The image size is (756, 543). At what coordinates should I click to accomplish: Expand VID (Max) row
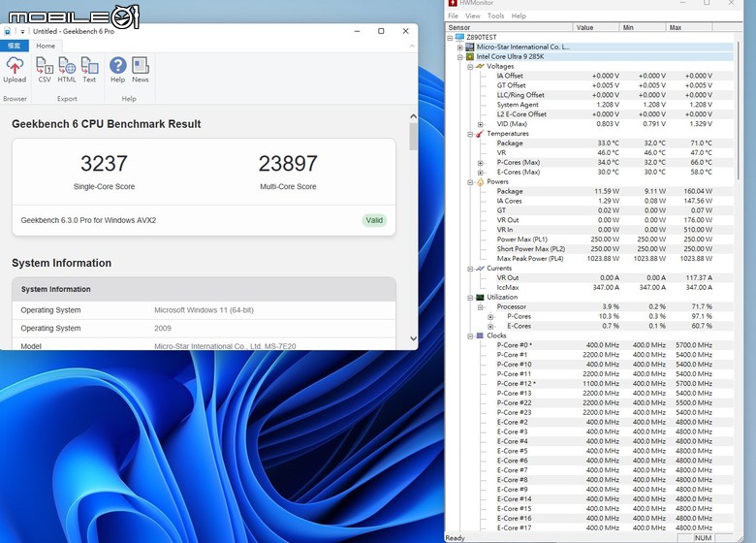point(480,124)
